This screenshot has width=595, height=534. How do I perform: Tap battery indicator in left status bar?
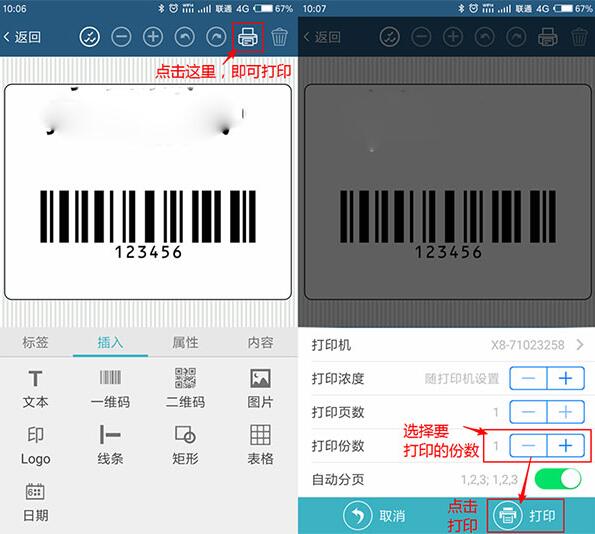click(263, 8)
